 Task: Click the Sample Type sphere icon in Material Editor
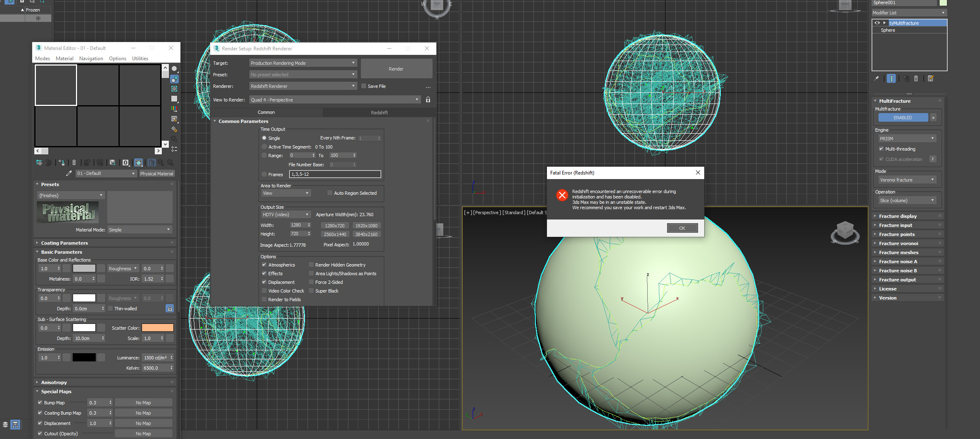(174, 69)
